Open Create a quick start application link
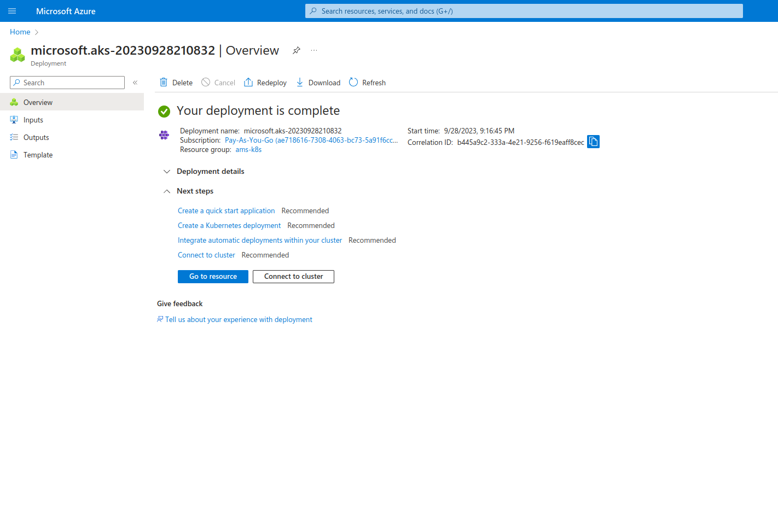Screen dimensions: 778x532 pyautogui.click(x=227, y=211)
